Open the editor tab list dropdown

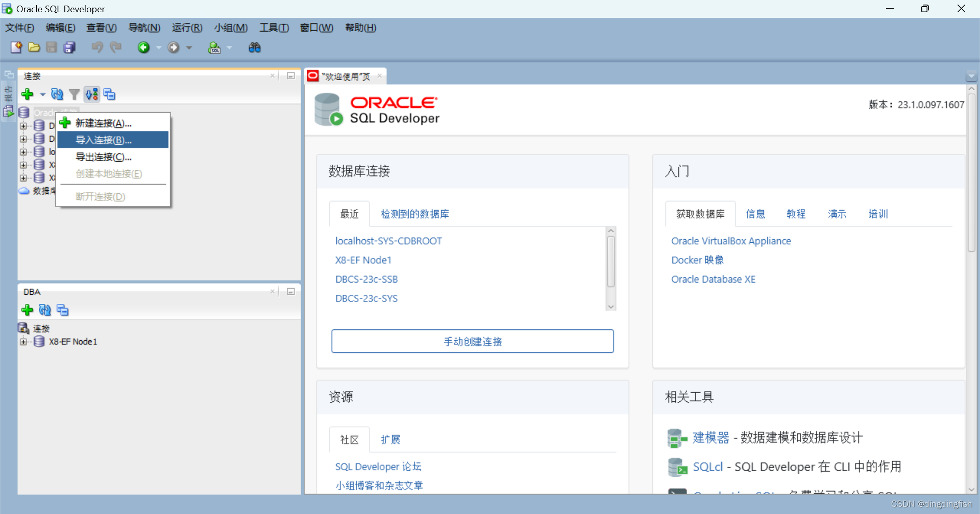point(971,76)
